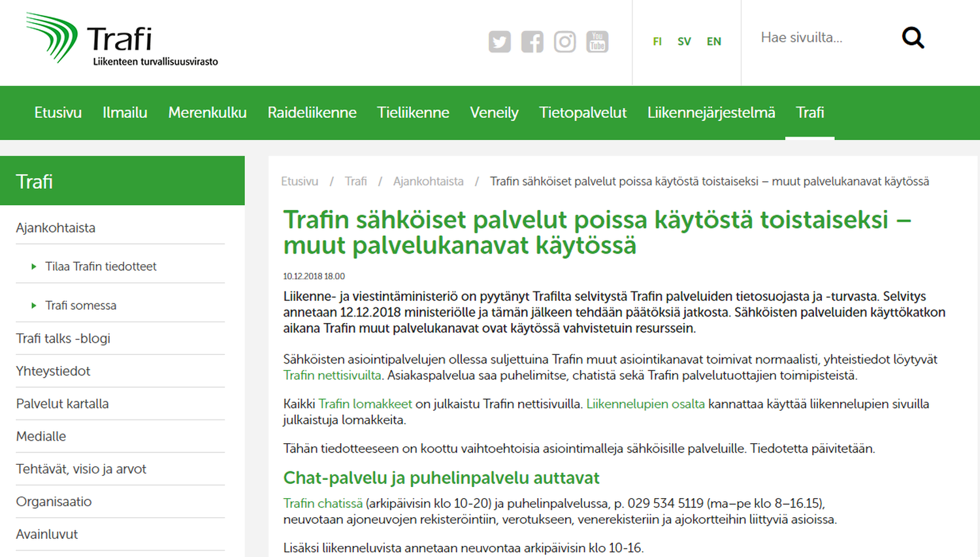
Task: Open Ilmailu navigation item
Action: click(x=125, y=112)
